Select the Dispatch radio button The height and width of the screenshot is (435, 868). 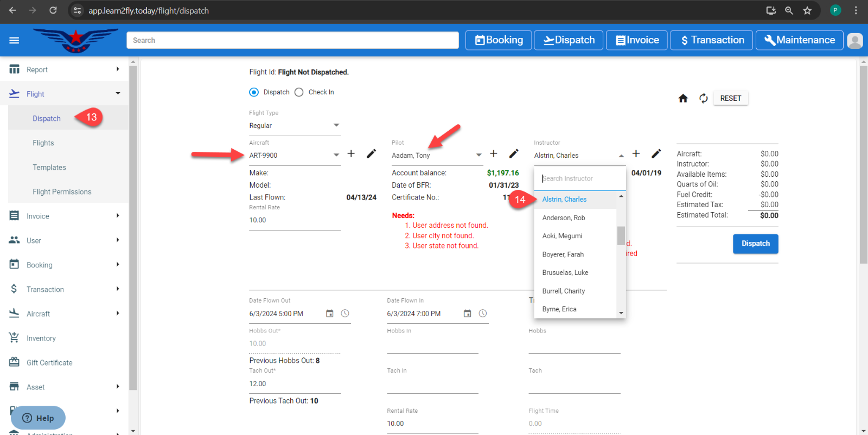click(x=254, y=92)
